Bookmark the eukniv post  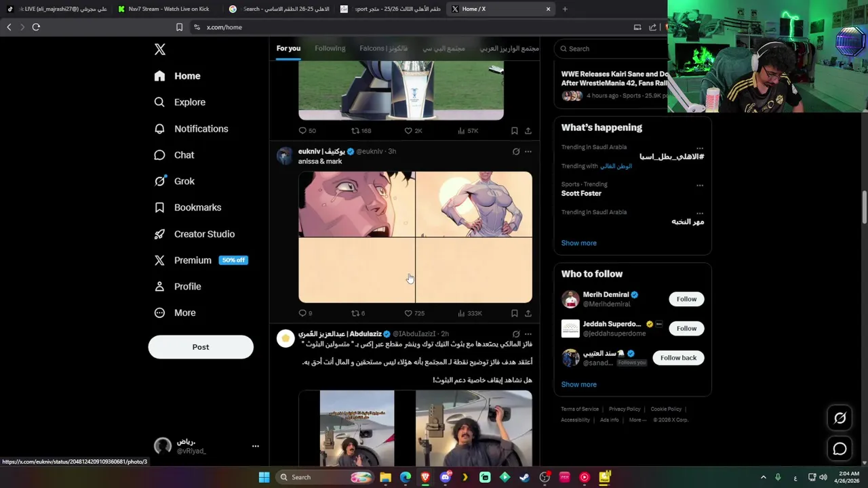515,313
